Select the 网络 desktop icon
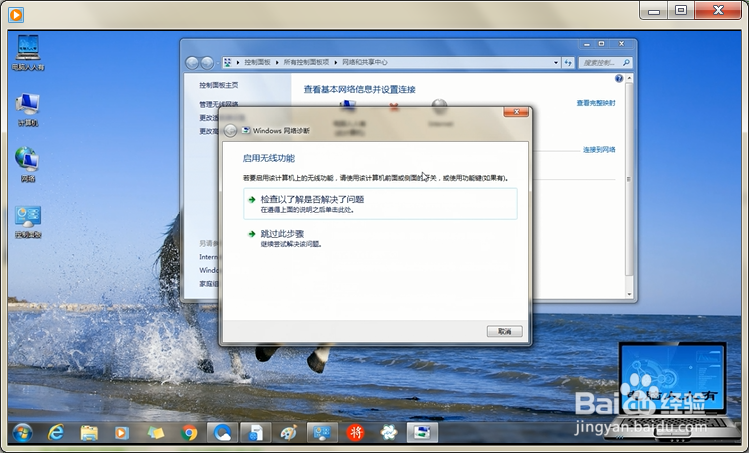Viewport: 749px width, 453px height. (x=28, y=165)
